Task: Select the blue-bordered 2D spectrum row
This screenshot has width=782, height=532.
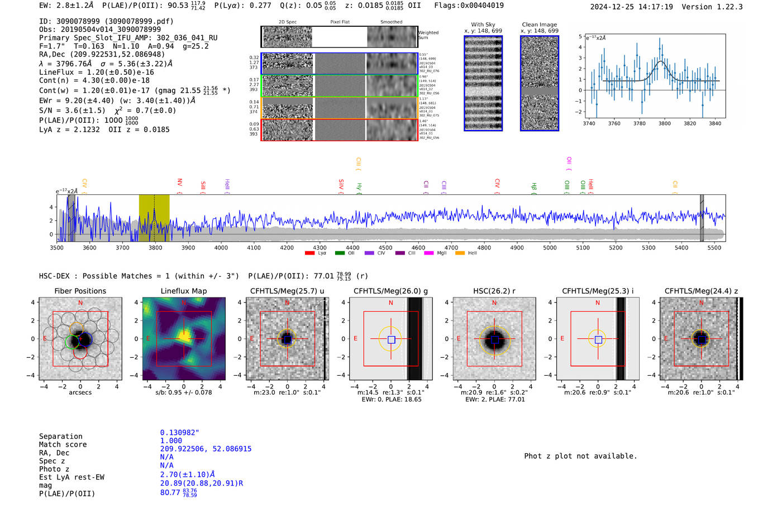Action: pyautogui.click(x=340, y=64)
